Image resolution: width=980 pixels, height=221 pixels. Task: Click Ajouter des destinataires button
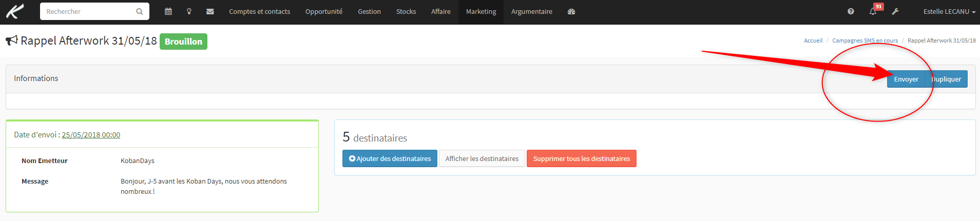(390, 158)
